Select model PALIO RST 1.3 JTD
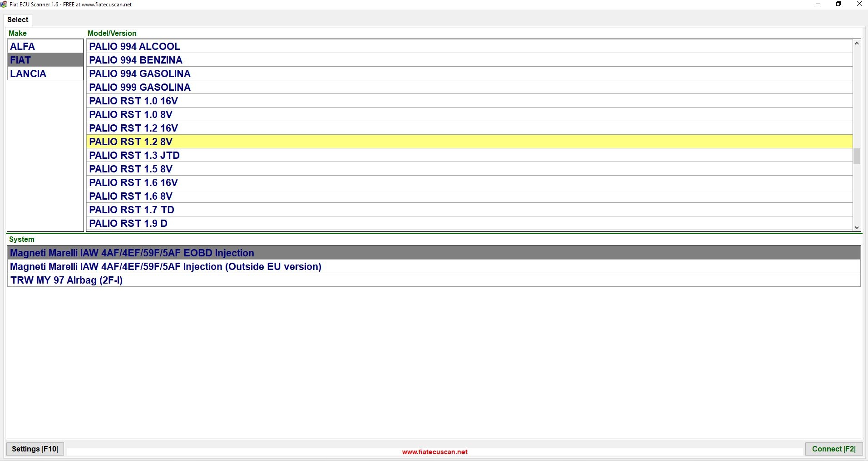Image resolution: width=868 pixels, height=461 pixels. 469,155
